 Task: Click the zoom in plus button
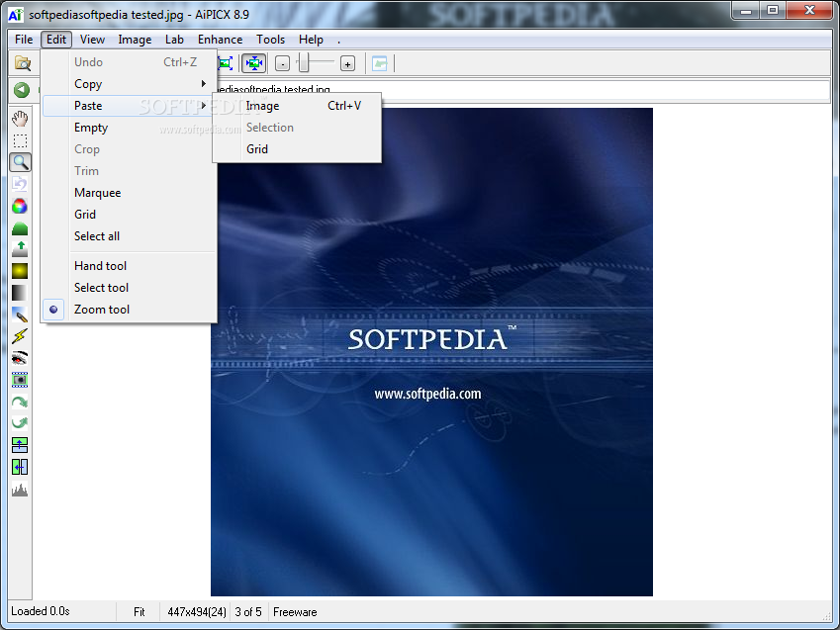tap(347, 63)
